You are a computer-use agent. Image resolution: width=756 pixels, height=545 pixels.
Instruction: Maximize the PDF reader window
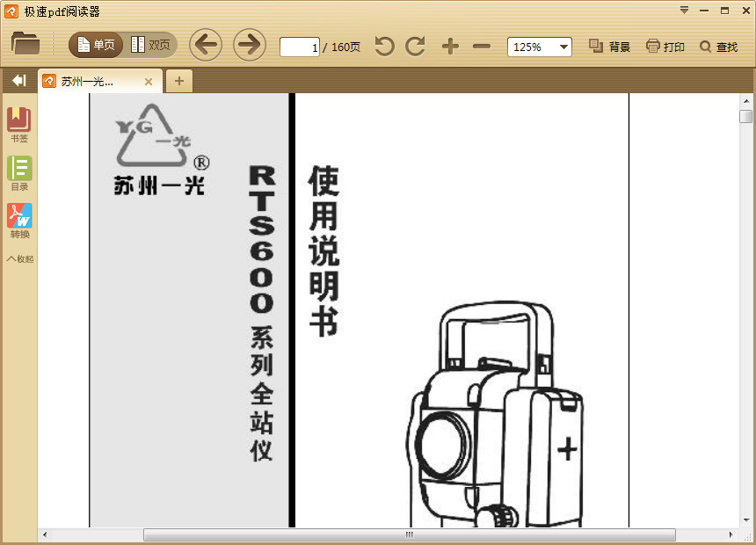tap(724, 11)
